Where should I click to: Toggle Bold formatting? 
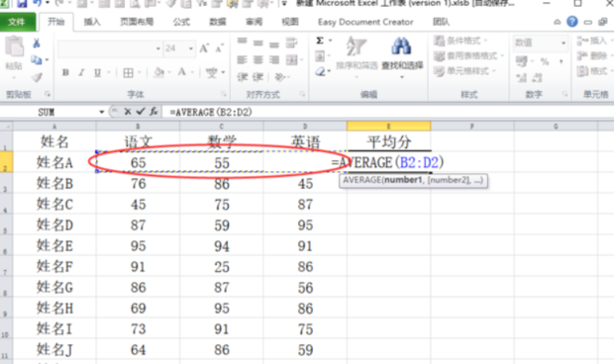pyautogui.click(x=65, y=73)
